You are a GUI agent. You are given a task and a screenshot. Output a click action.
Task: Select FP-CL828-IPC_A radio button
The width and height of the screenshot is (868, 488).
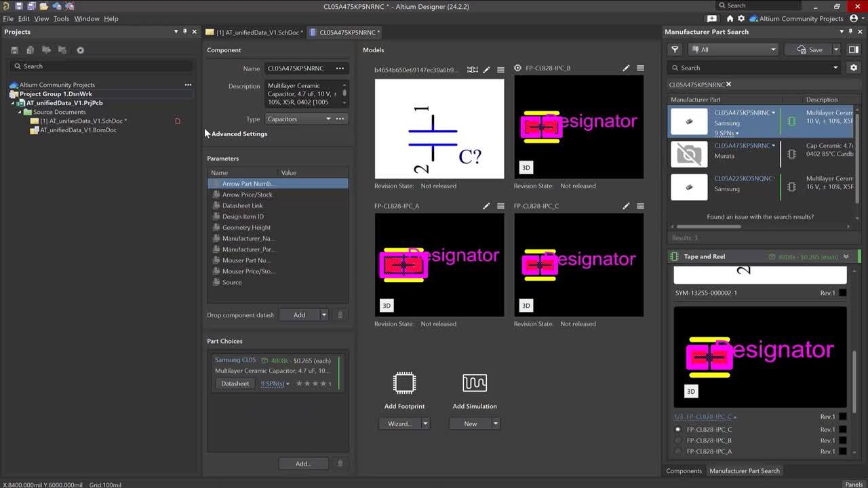(677, 451)
